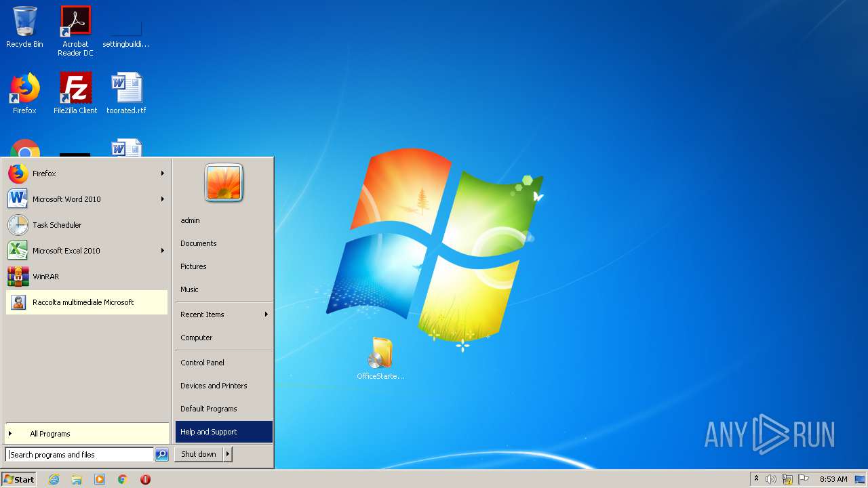Click Microsoft Excel 2010 icon in Start menu

coord(18,251)
